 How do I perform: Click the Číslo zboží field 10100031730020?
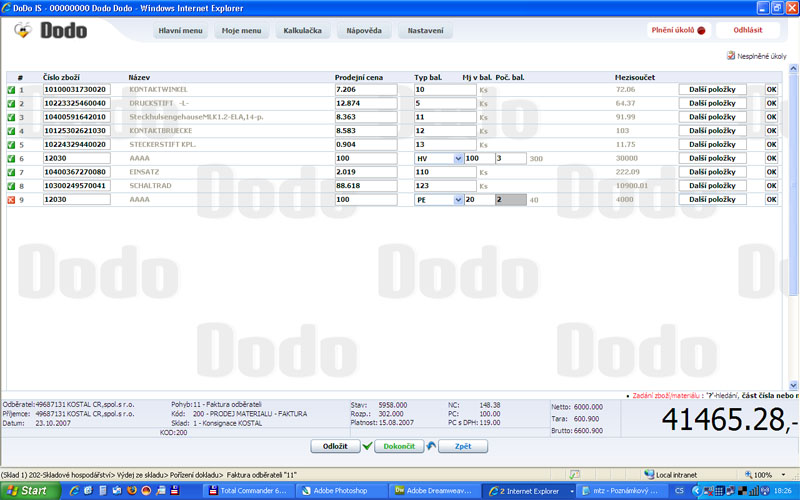pos(77,90)
